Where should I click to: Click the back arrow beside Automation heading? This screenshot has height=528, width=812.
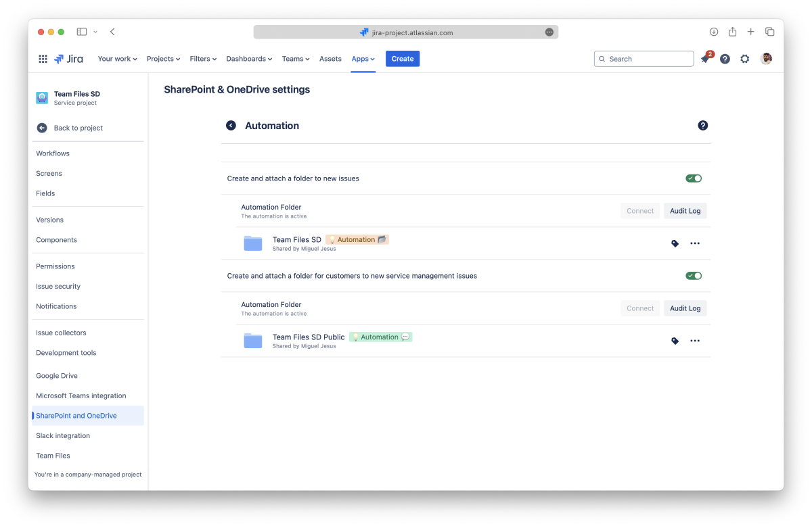[231, 126]
